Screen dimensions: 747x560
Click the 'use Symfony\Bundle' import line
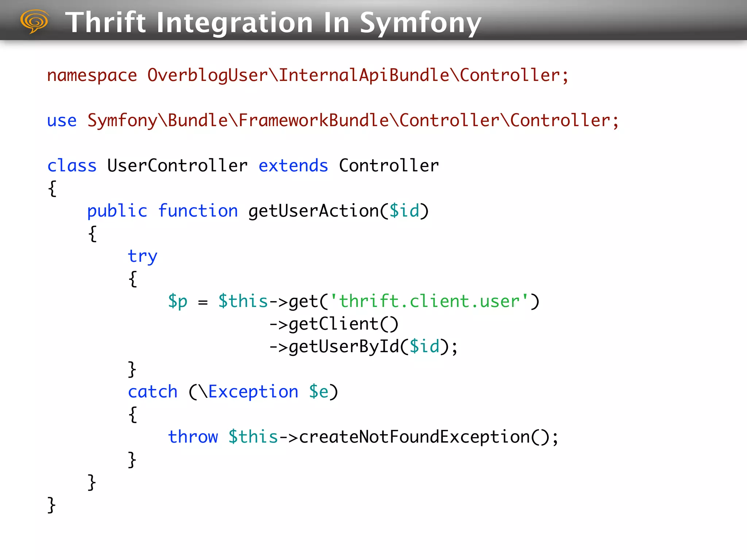point(333,121)
